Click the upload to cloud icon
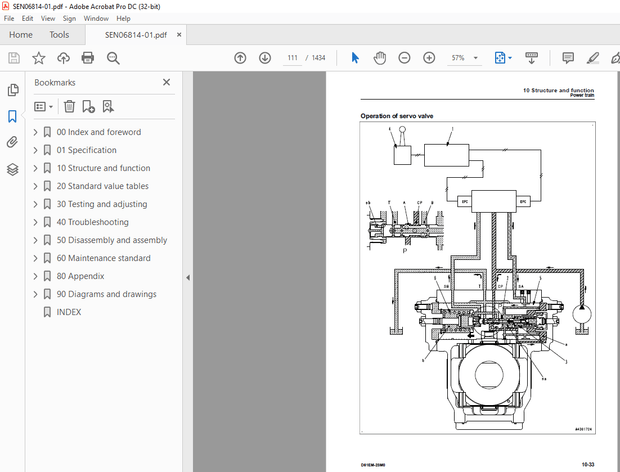Screen dimensions: 620x472 tap(63, 58)
